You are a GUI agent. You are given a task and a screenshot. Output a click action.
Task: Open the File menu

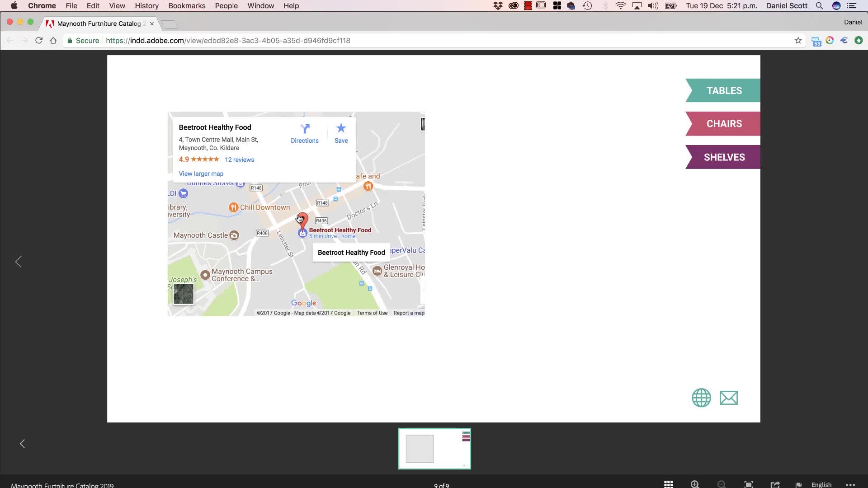point(71,5)
